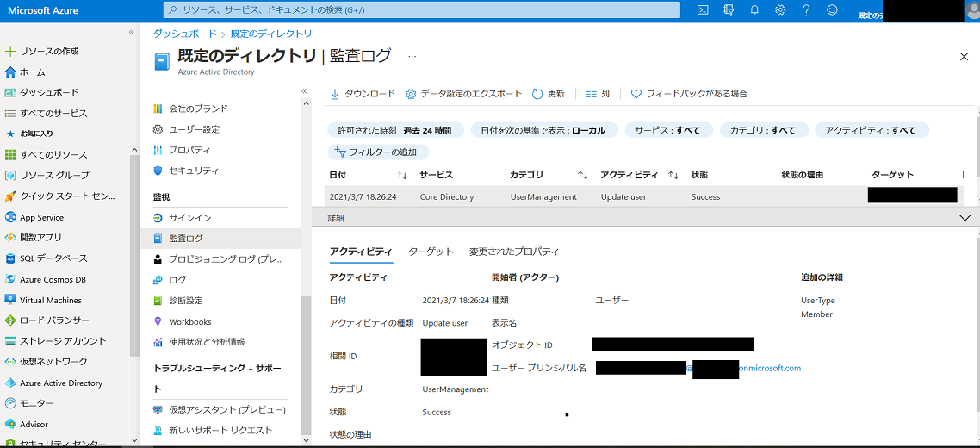This screenshot has width=980, height=448.
Task: Open Azure Active Directory in the sidebar
Action: tap(53, 383)
